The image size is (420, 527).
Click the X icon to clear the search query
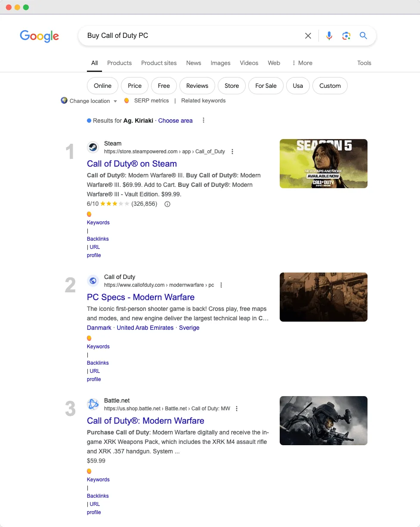tap(308, 36)
